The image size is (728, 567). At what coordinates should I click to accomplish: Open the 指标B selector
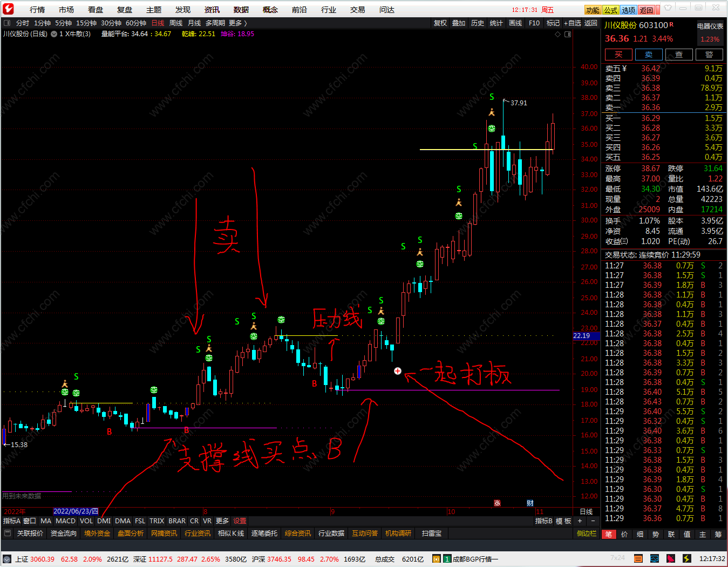point(543,521)
